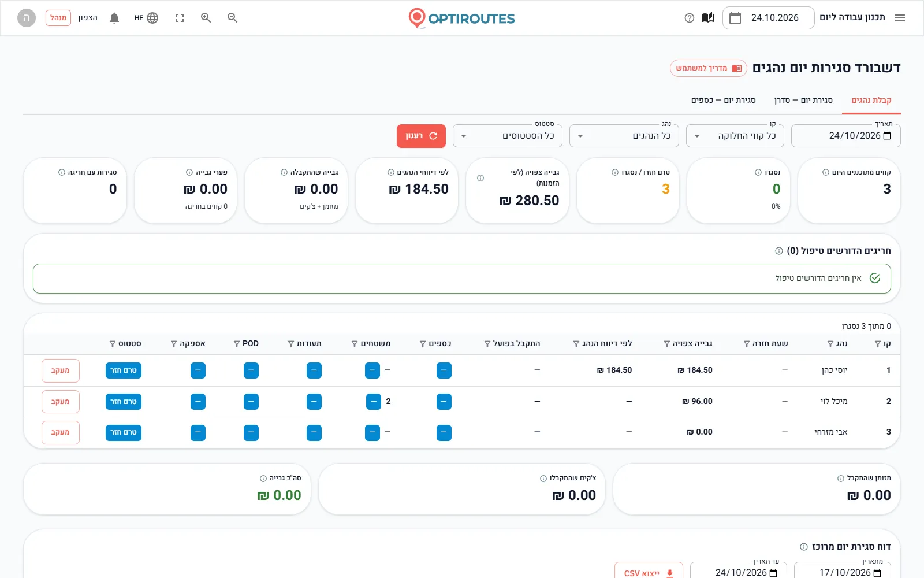Click the מנהל role badge
Screen dimensions: 924x578
pos(58,18)
